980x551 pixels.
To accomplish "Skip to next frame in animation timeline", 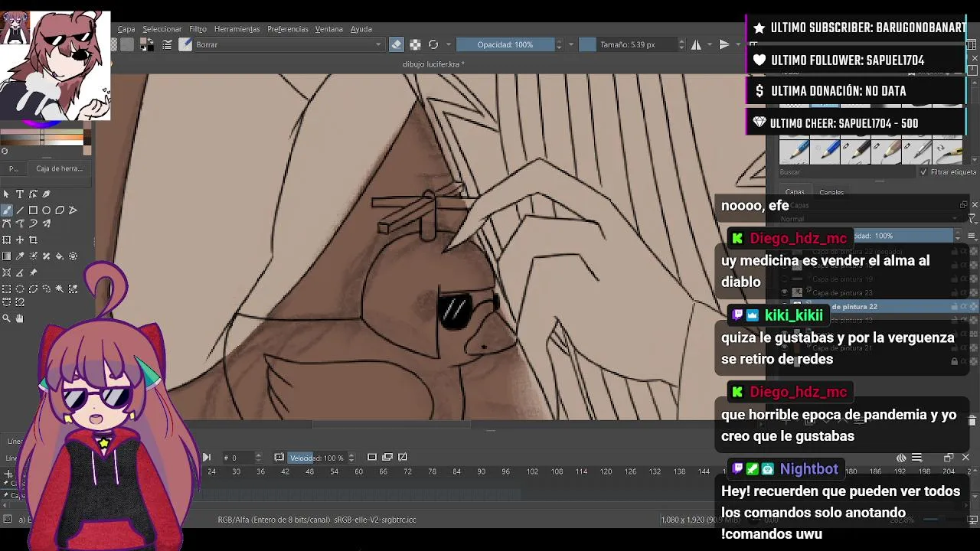I will 206,458.
